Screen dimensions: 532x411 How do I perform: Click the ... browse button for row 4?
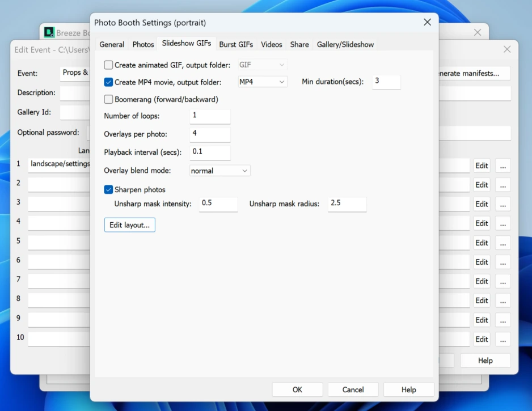point(503,223)
